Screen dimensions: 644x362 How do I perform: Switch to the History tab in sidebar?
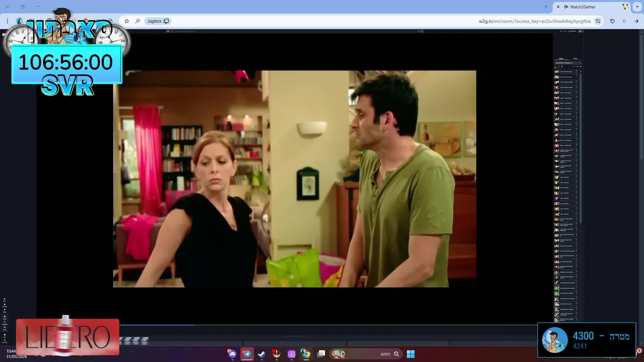575,58
